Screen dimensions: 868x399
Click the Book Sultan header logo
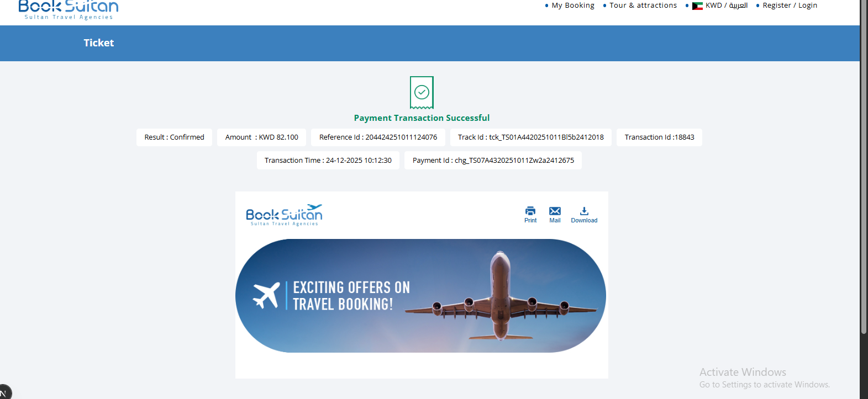click(x=69, y=9)
